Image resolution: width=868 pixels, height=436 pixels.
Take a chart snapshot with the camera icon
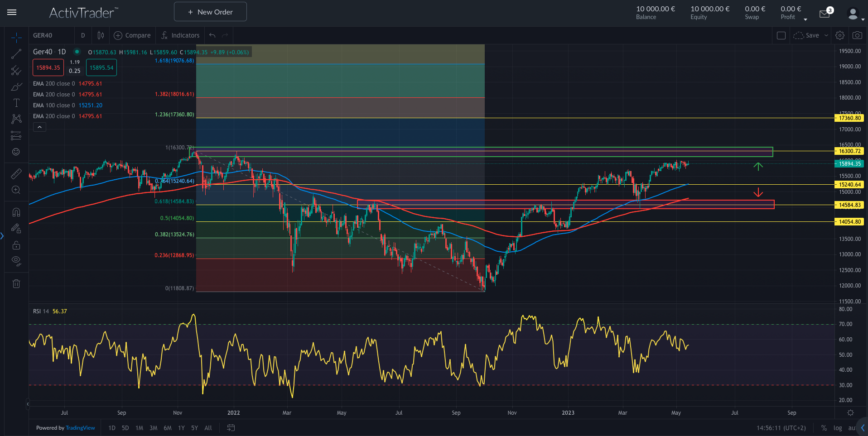coord(857,35)
